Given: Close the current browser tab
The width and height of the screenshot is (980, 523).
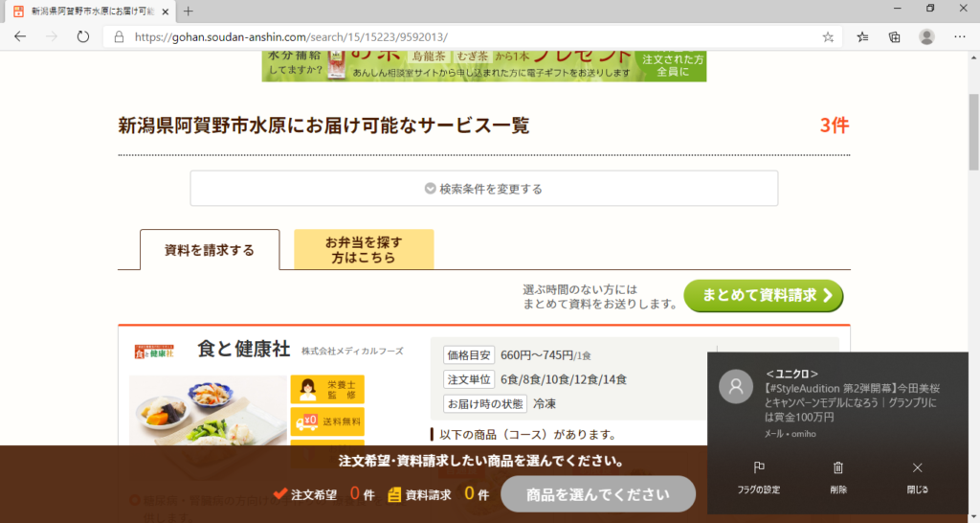Looking at the screenshot, I should coord(165,11).
